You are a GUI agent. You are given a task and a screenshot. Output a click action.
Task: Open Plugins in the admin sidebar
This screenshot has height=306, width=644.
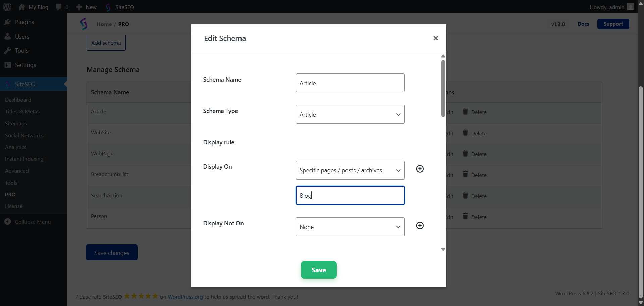click(24, 22)
